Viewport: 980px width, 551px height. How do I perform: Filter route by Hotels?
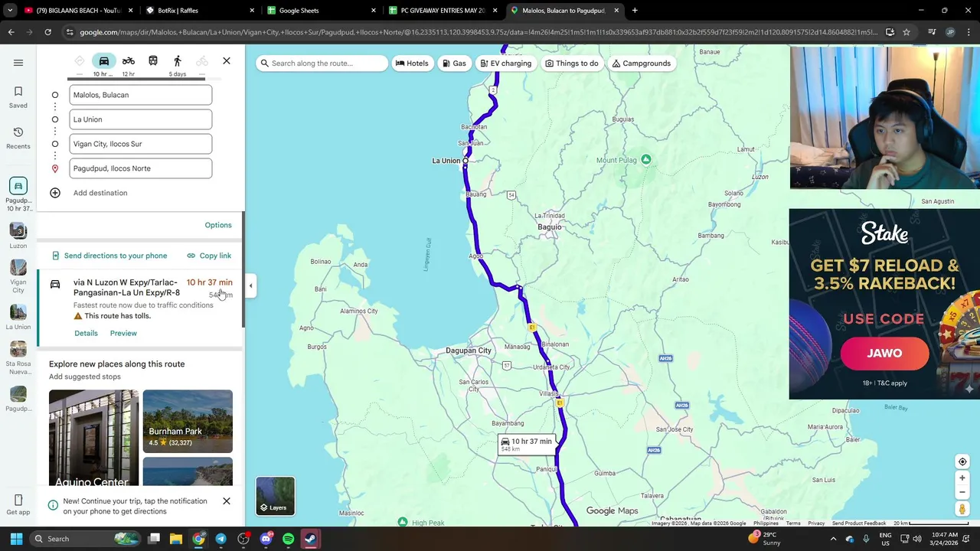click(412, 64)
